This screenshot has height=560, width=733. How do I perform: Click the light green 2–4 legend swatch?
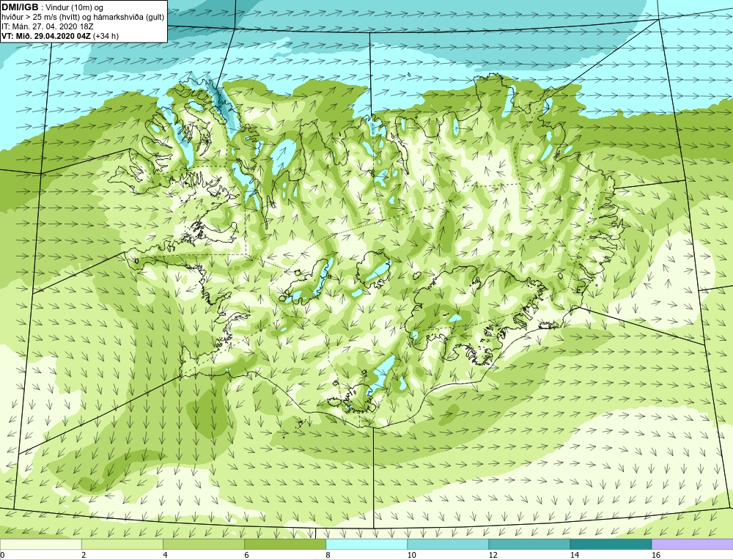122,544
